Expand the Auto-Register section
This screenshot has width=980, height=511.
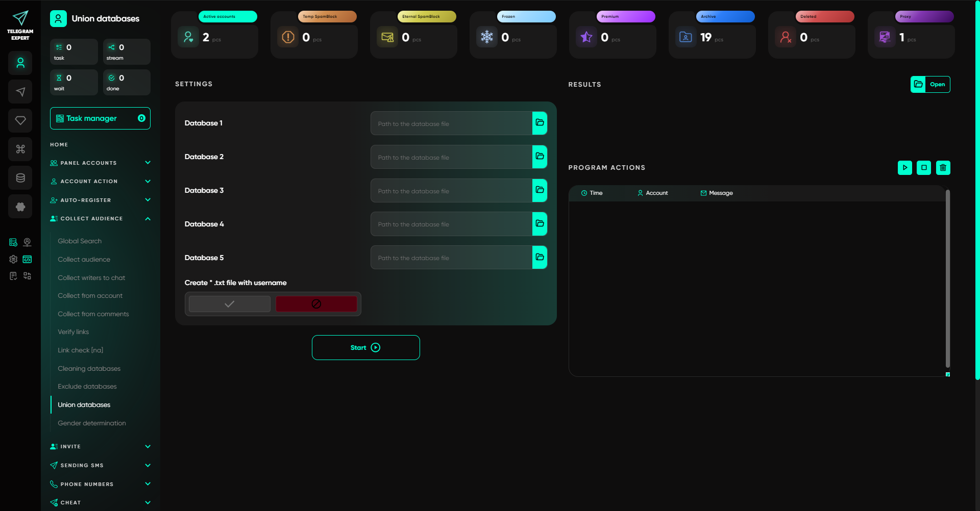coord(100,200)
